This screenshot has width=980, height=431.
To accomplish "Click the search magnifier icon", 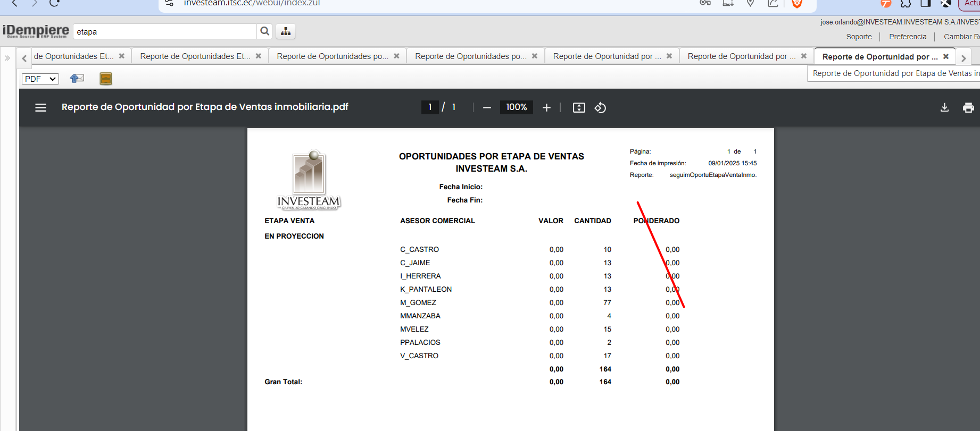I will (264, 31).
